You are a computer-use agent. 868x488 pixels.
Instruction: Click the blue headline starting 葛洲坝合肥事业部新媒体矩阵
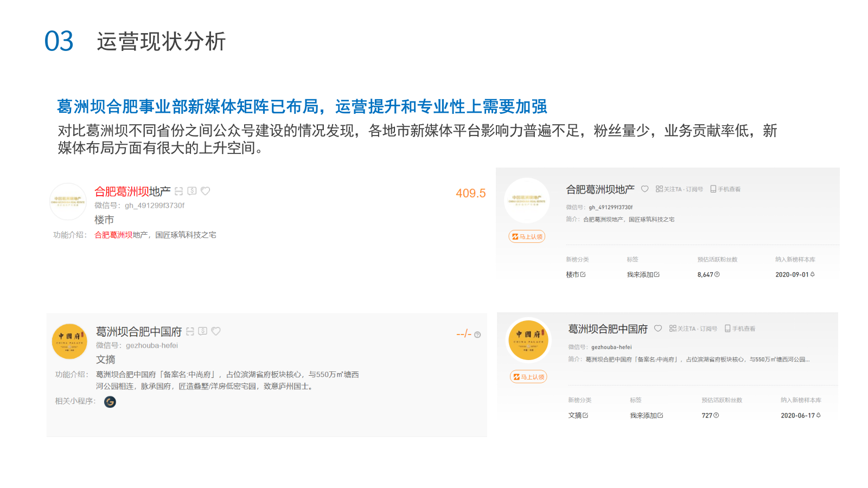click(x=302, y=107)
